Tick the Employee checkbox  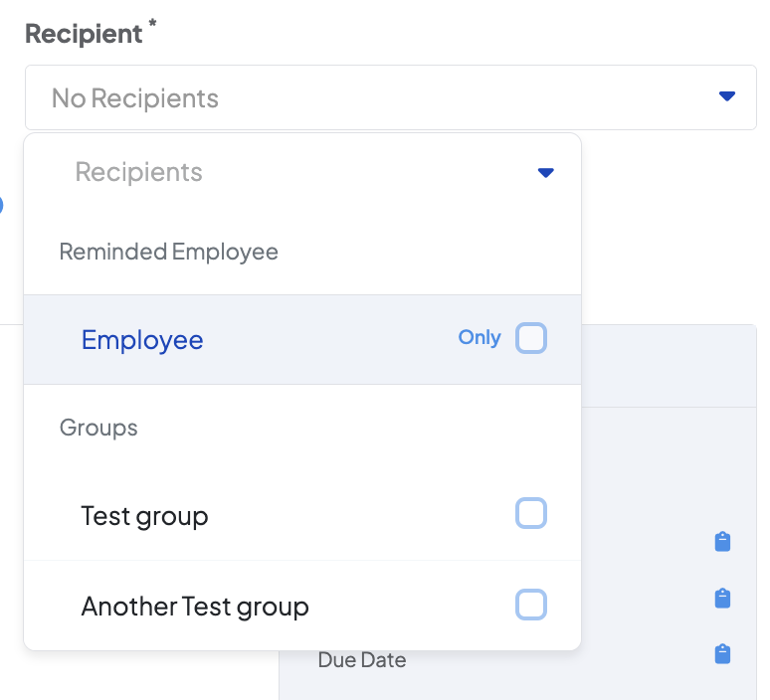coord(531,339)
